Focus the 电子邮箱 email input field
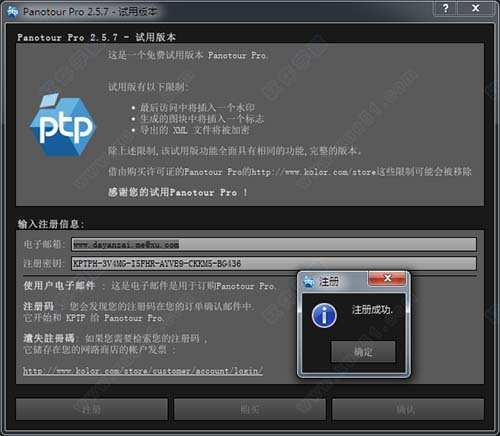 (x=274, y=244)
